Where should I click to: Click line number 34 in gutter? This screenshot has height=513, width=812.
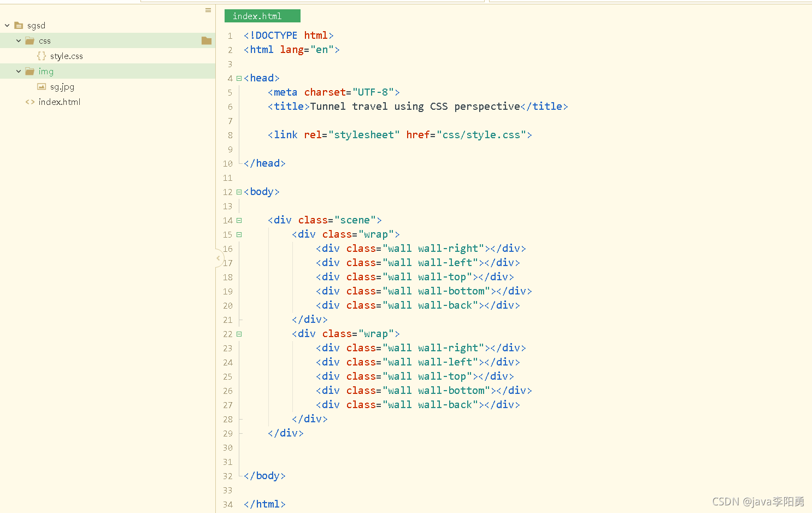point(228,505)
